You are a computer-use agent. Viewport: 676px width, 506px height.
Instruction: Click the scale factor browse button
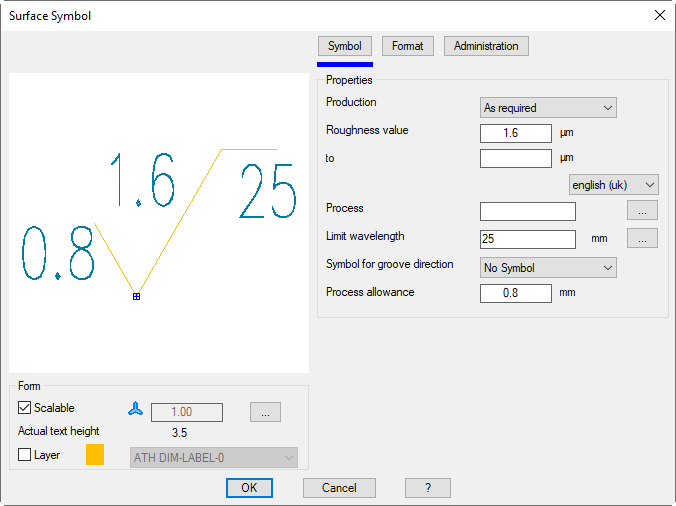tap(265, 412)
